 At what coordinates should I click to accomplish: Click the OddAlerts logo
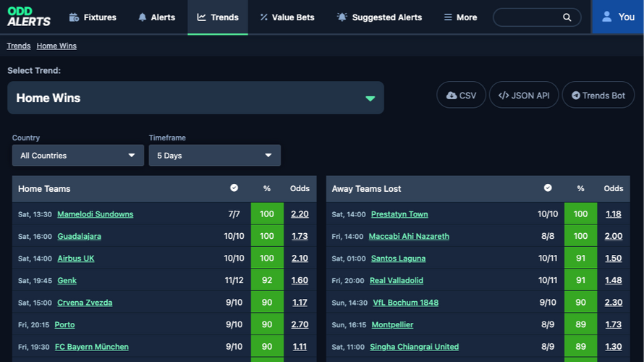29,17
